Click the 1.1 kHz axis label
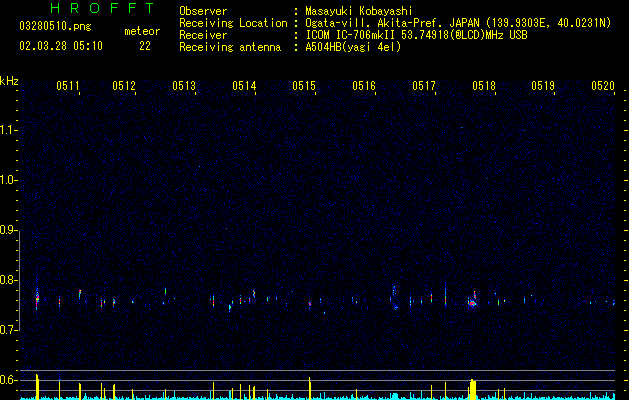This screenshot has height=400, width=629. [x=8, y=130]
